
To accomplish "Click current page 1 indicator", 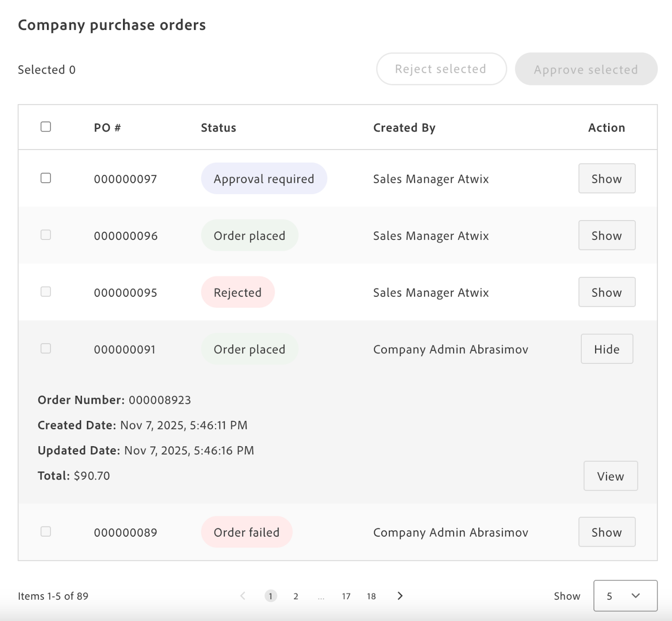I will pyautogui.click(x=271, y=596).
